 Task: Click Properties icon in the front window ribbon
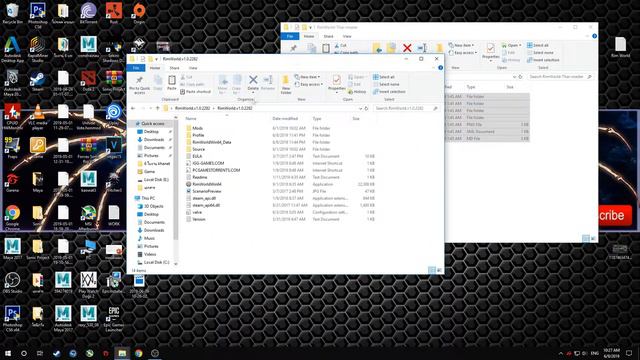click(336, 80)
